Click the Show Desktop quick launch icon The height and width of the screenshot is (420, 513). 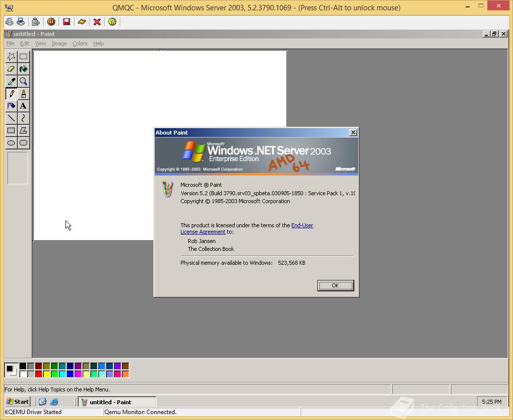[x=42, y=402]
